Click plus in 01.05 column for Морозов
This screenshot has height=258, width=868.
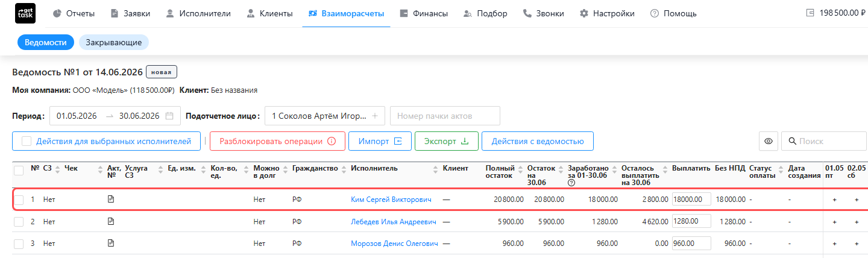[834, 244]
